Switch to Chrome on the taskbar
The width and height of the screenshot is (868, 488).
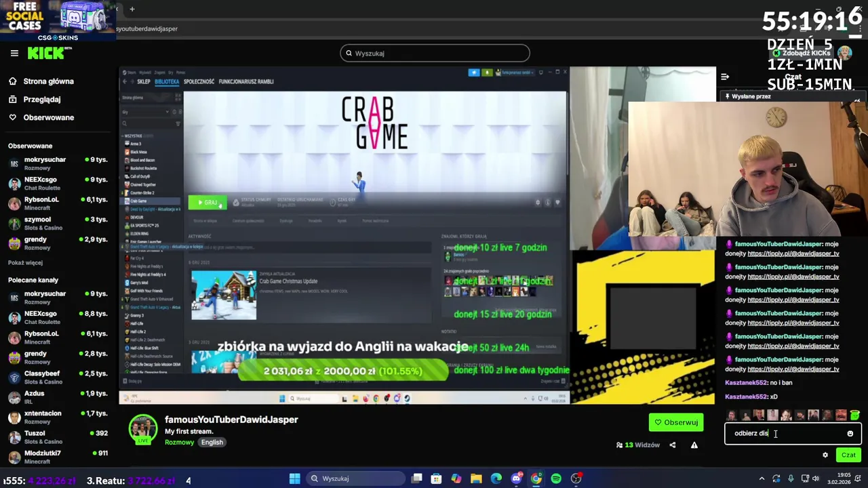(x=536, y=479)
